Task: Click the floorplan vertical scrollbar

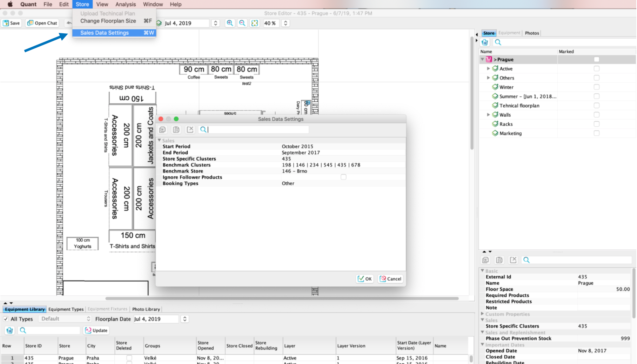Action: tap(472, 93)
